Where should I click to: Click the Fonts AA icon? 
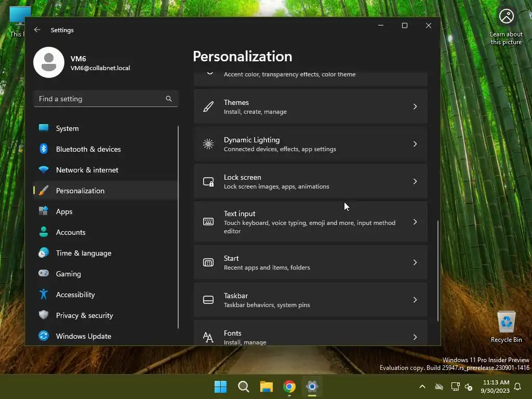tap(208, 337)
